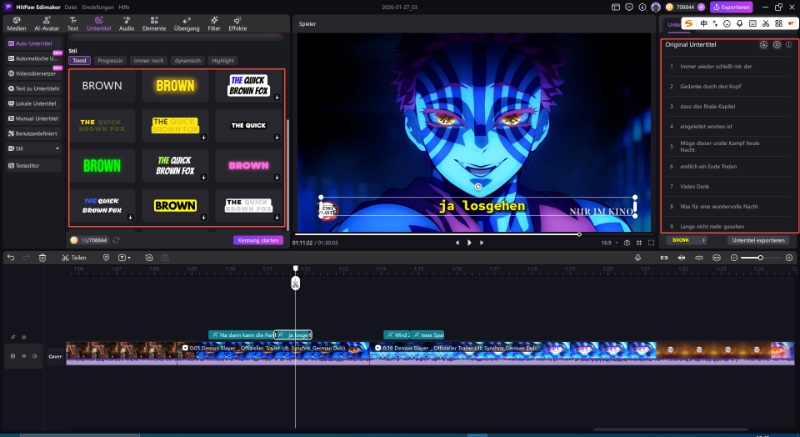Click the Kennung starten button
800x437 pixels.
258,240
